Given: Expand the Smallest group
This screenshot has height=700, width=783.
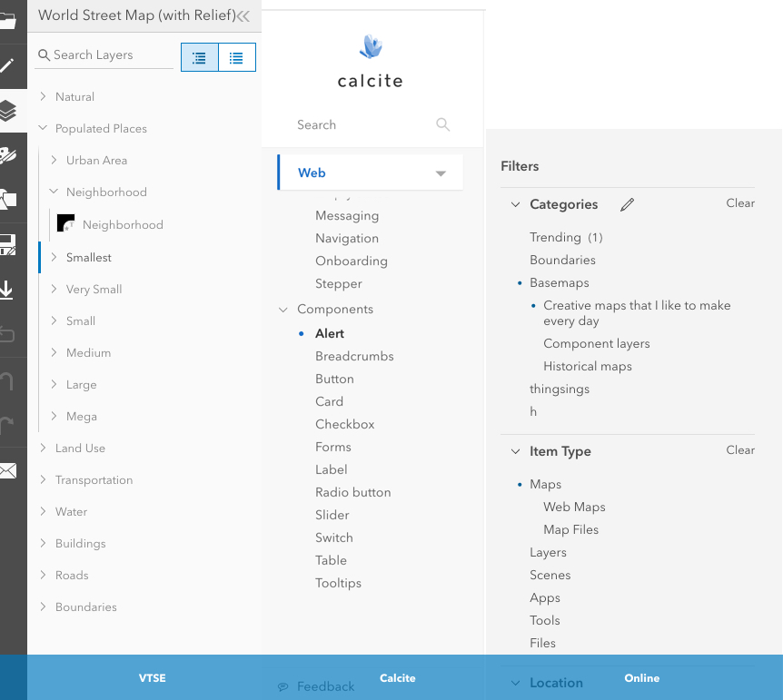Looking at the screenshot, I should tap(54, 257).
